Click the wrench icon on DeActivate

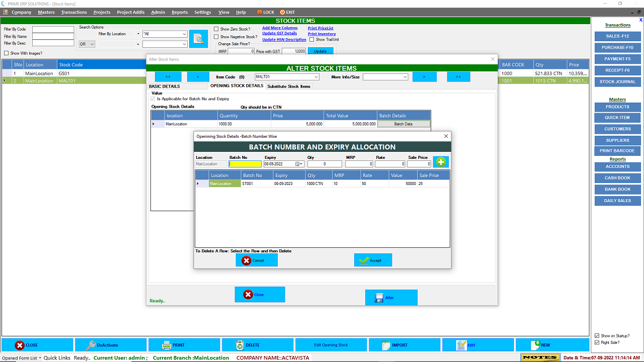click(91, 345)
